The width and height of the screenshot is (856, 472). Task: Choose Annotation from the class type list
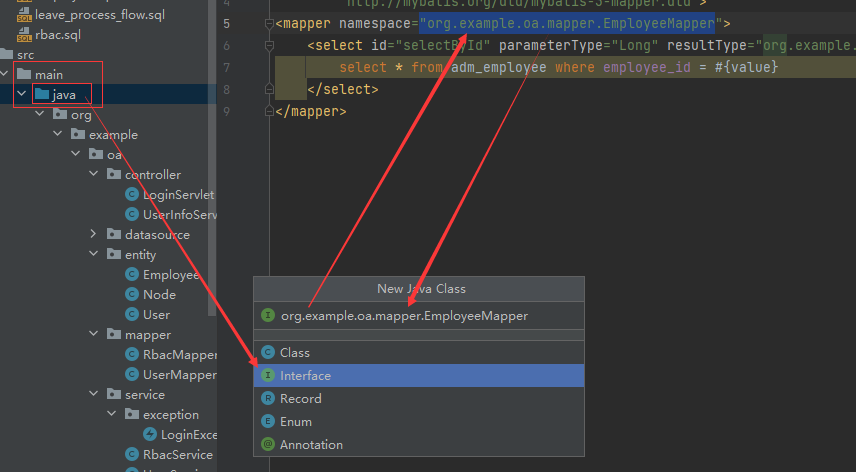tap(311, 445)
